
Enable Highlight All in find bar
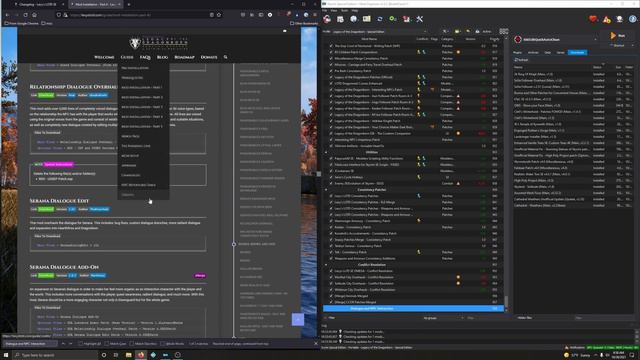81,344
